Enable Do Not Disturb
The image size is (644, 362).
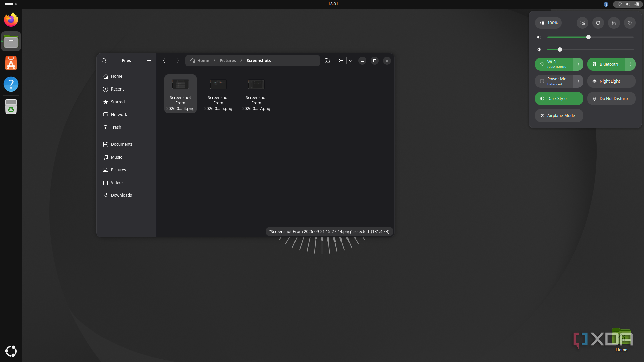[x=611, y=99]
